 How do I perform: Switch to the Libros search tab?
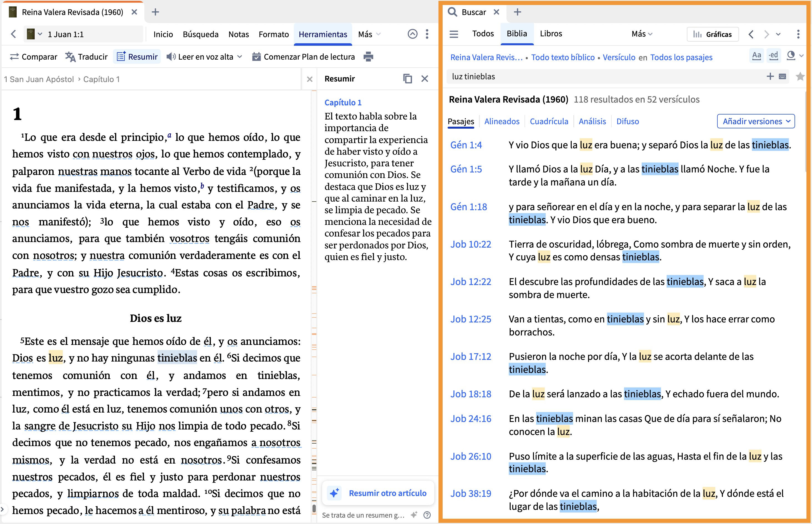click(x=551, y=33)
